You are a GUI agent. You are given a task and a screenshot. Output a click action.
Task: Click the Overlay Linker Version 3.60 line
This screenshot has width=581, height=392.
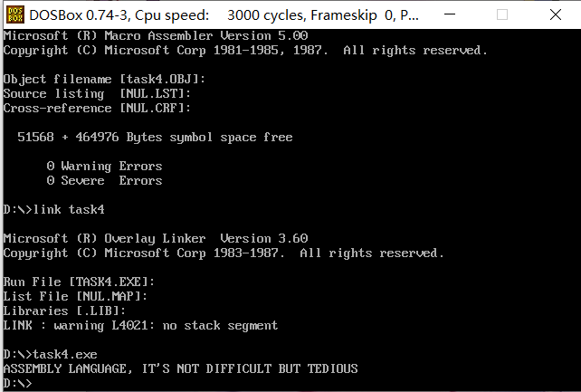[x=156, y=238]
